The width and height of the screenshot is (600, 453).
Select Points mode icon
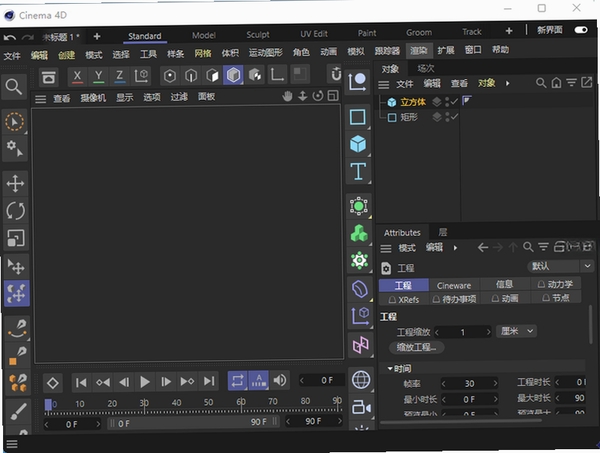point(170,76)
